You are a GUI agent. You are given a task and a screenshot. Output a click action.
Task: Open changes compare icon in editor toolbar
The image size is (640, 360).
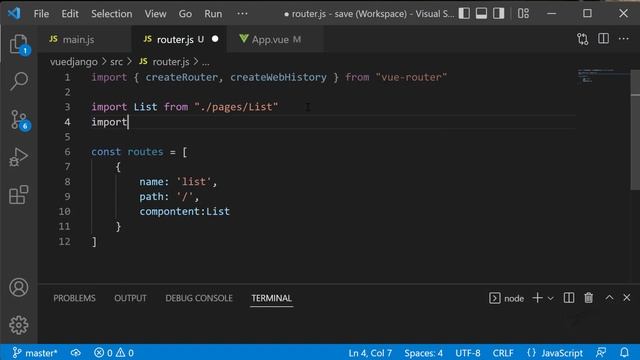tap(583, 39)
